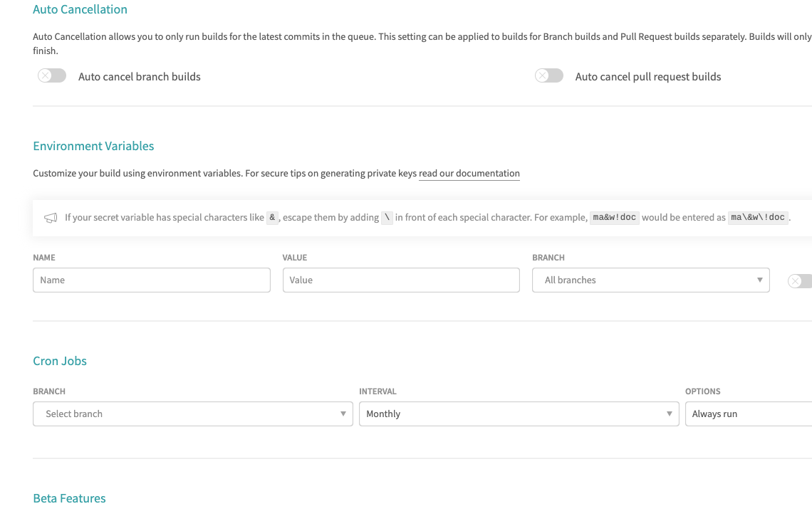812x521 pixels.
Task: Open the Always run options dropdown
Action: coord(749,414)
